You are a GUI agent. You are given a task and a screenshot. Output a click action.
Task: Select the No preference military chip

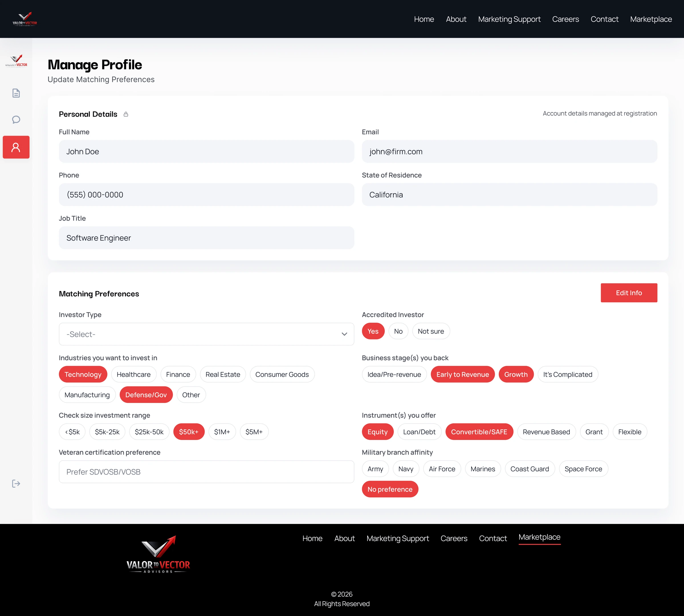pos(390,489)
